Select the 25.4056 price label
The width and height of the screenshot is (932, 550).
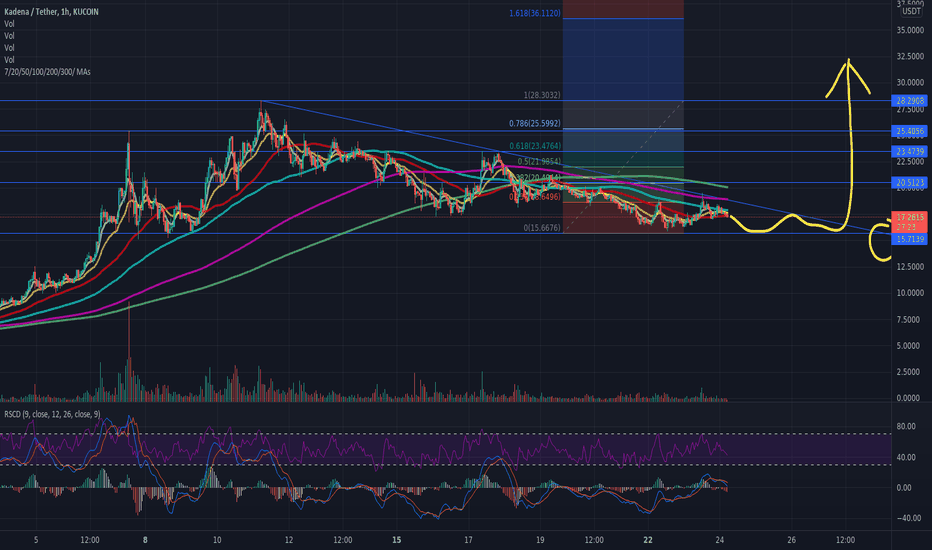tap(910, 131)
